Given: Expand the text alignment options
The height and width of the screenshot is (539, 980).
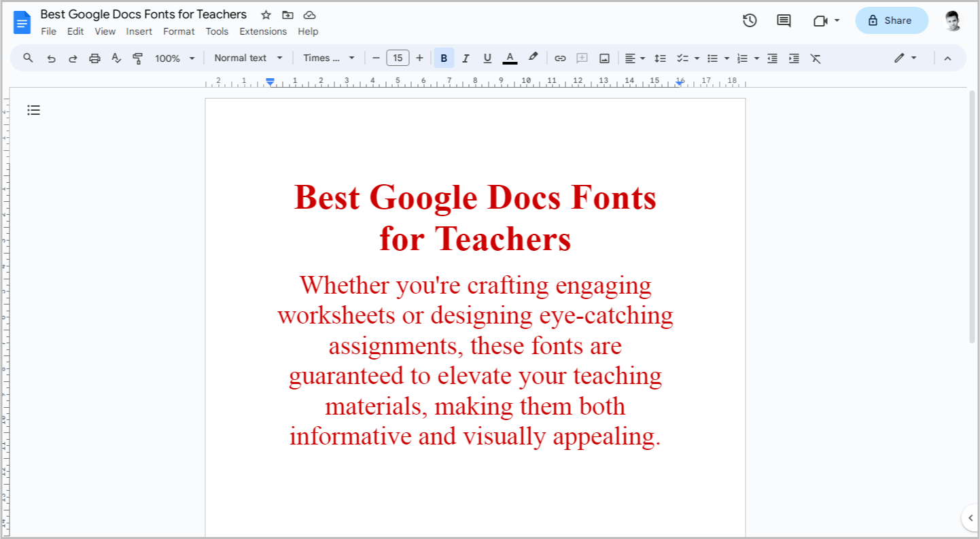Looking at the screenshot, I should (x=642, y=58).
